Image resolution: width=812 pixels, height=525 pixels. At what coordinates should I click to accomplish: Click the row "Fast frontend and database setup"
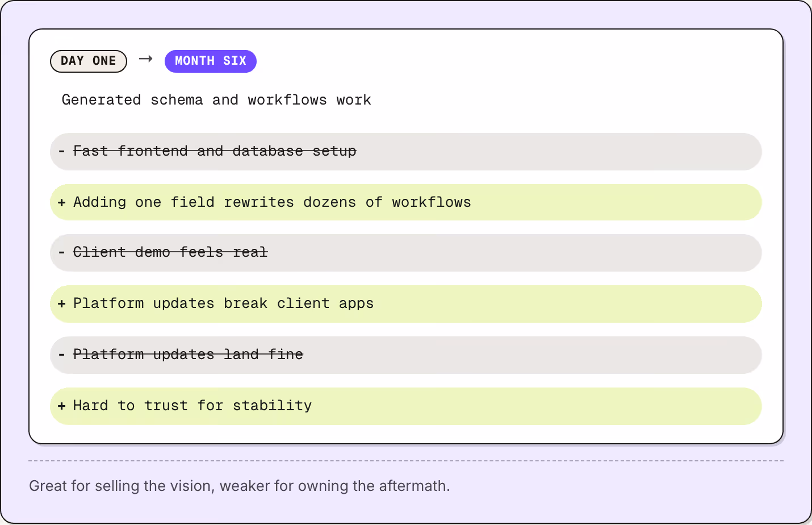pos(406,152)
